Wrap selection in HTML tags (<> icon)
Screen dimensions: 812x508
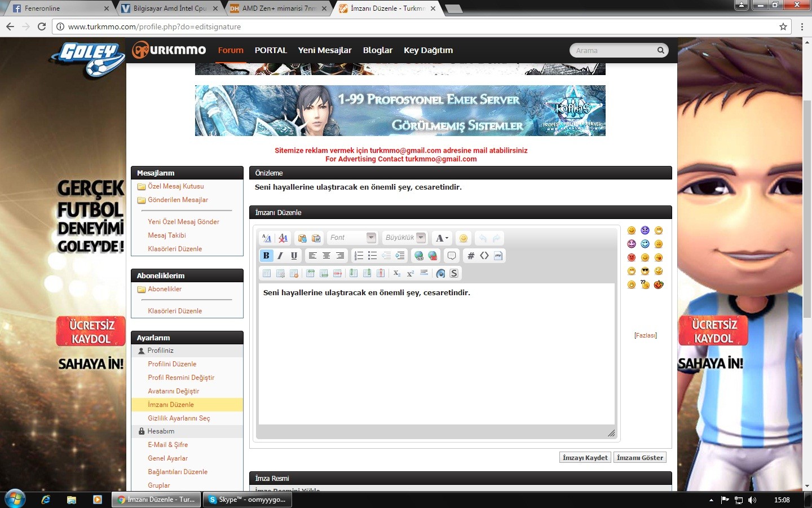point(484,256)
